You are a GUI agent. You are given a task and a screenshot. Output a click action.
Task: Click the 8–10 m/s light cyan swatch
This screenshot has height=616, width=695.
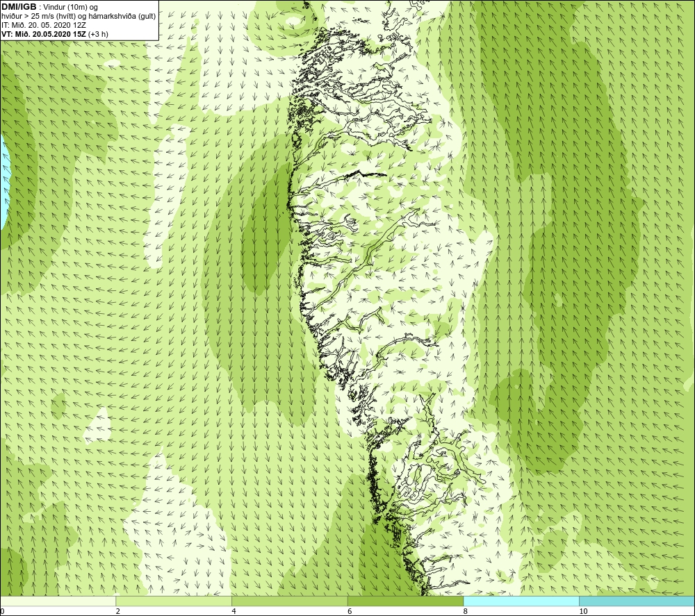[x=521, y=601]
